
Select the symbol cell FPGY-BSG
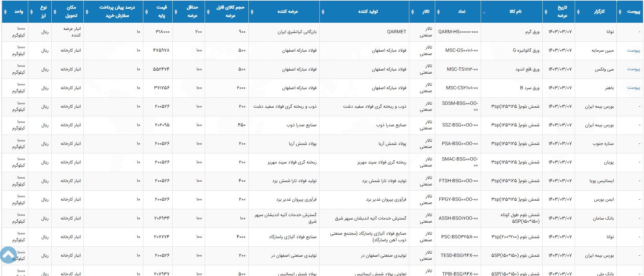[458, 199]
